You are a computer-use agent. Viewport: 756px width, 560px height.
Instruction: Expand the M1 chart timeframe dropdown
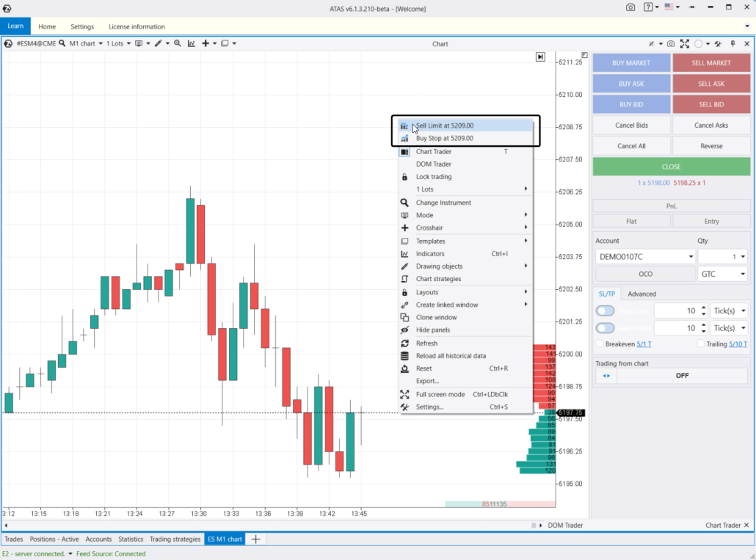86,43
